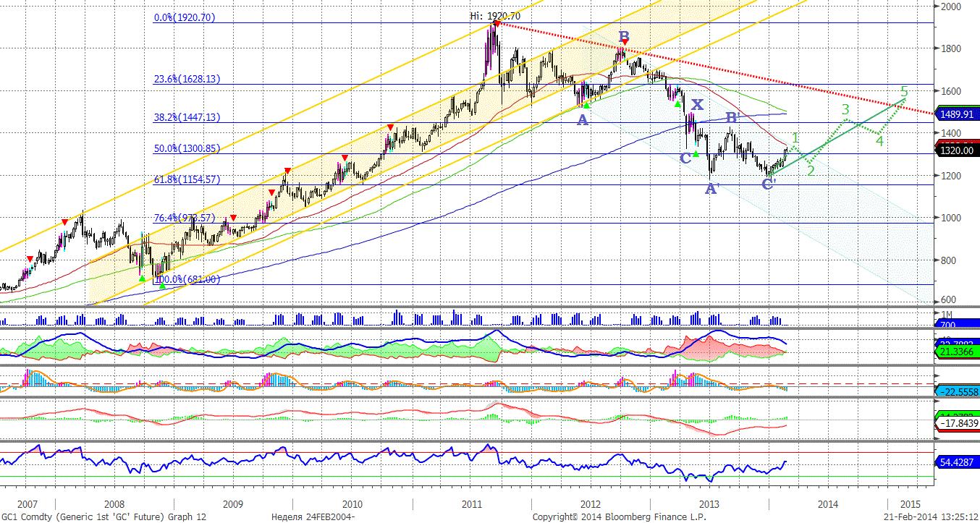
Task: Click the 1400 price axis label
Action: click(x=951, y=133)
